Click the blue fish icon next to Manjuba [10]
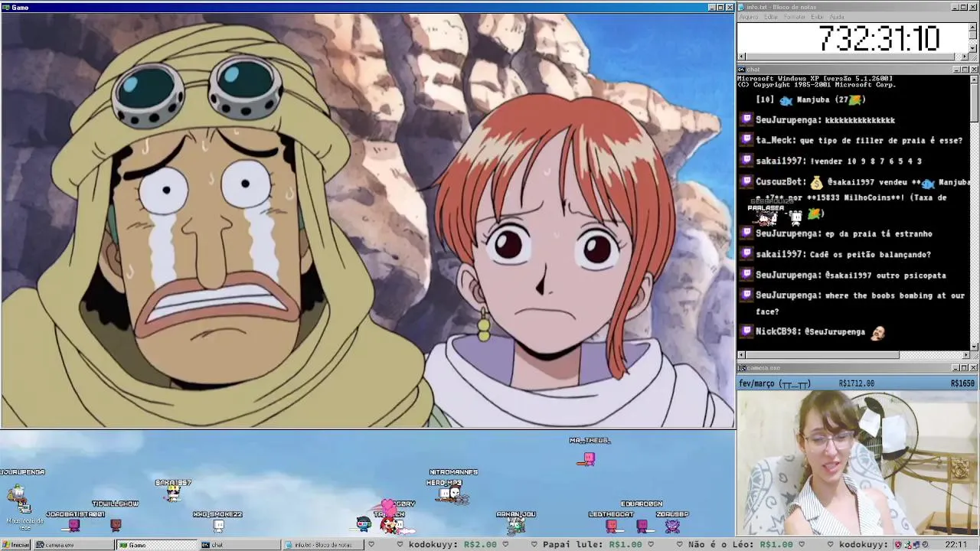Image resolution: width=980 pixels, height=551 pixels. point(786,100)
